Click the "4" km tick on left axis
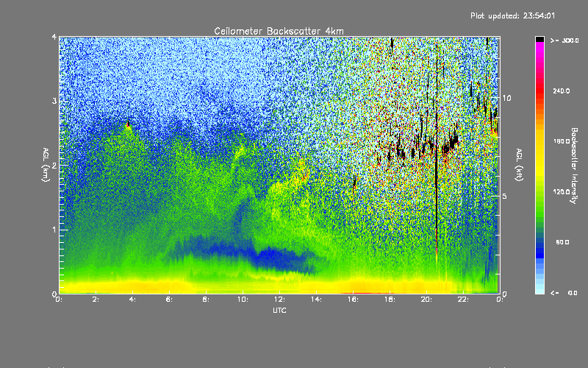588x368 pixels. (54, 37)
